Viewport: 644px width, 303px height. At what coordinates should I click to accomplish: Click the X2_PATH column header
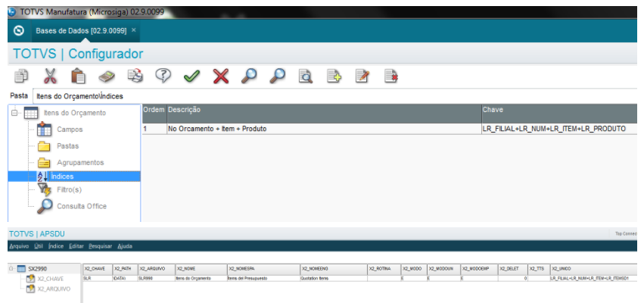(126, 269)
